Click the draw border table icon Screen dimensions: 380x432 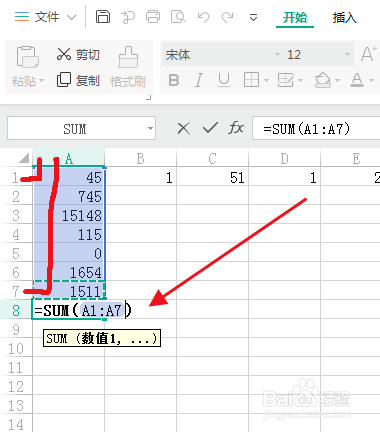[x=286, y=80]
